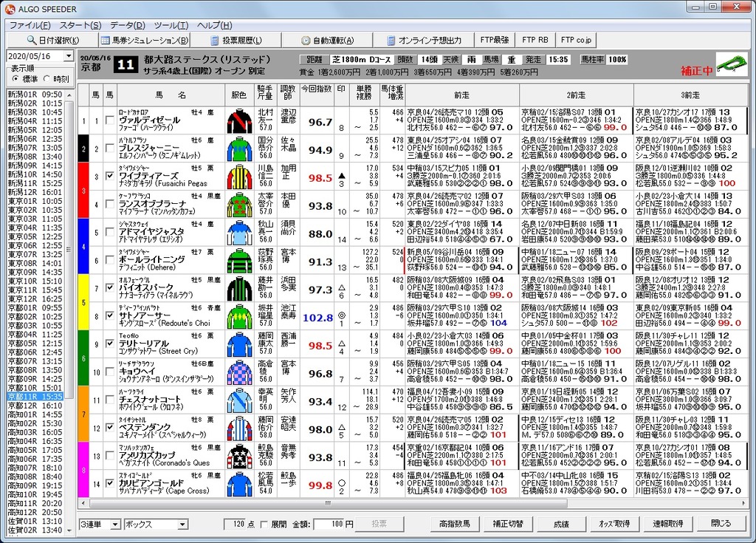Open the ボックス bet method dropdown
This screenshot has width=756, height=543.
(182, 525)
